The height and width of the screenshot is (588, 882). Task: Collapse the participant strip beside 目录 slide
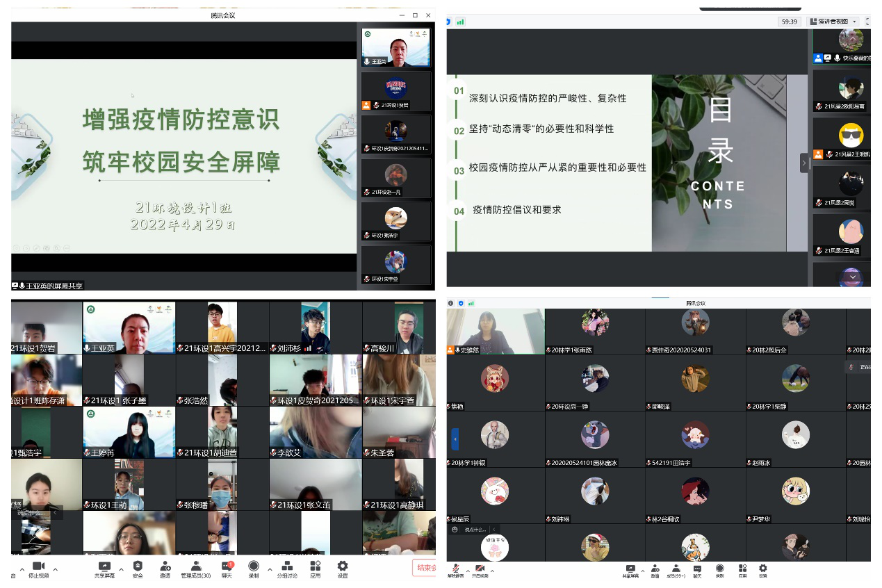804,163
